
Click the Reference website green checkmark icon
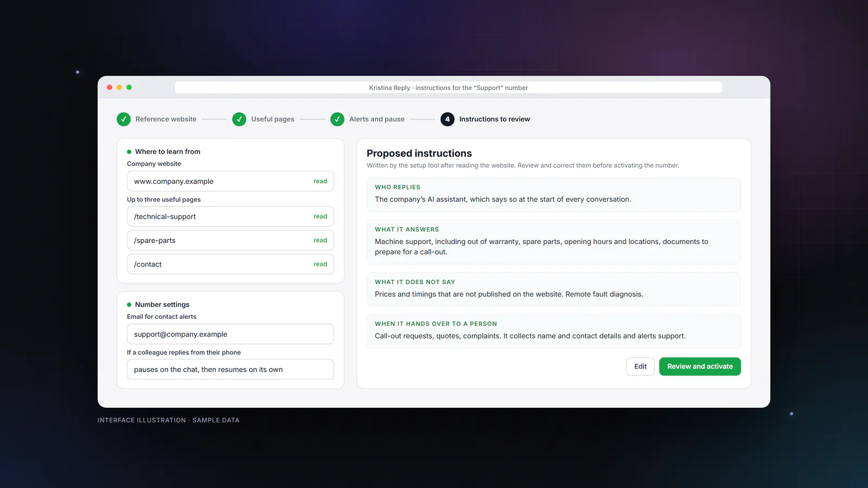tap(124, 119)
